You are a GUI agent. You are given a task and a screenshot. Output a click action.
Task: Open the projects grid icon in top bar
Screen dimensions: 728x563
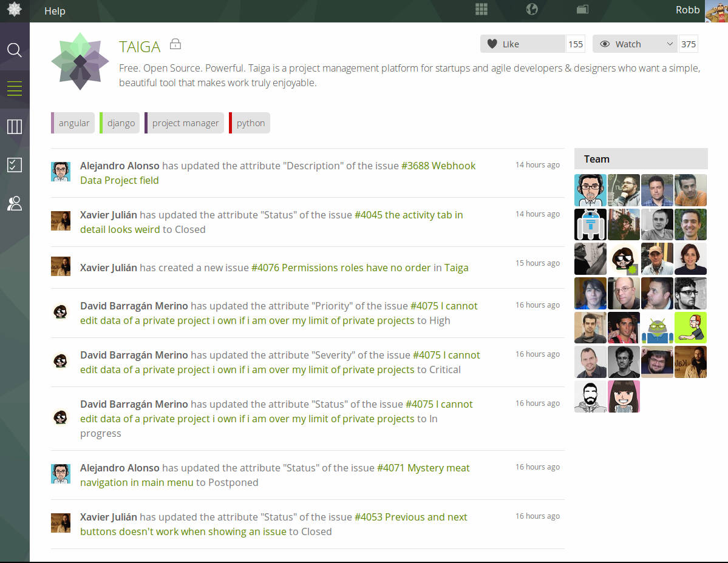pyautogui.click(x=481, y=9)
